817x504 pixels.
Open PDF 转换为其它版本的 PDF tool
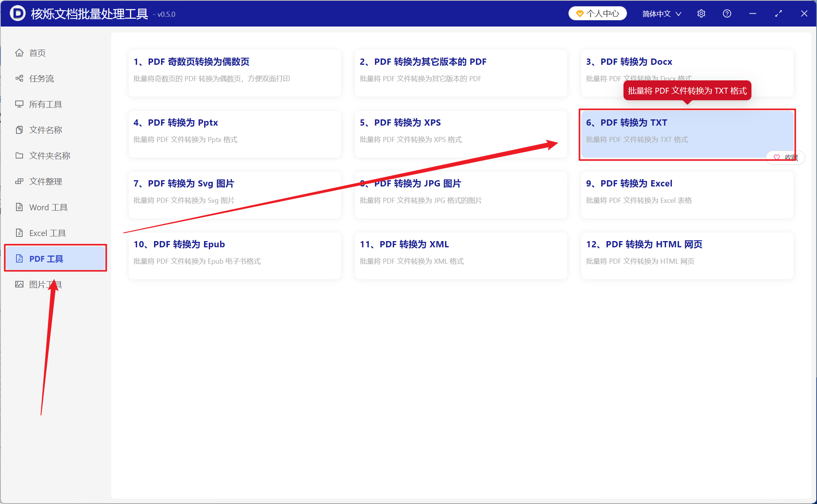pyautogui.click(x=461, y=73)
